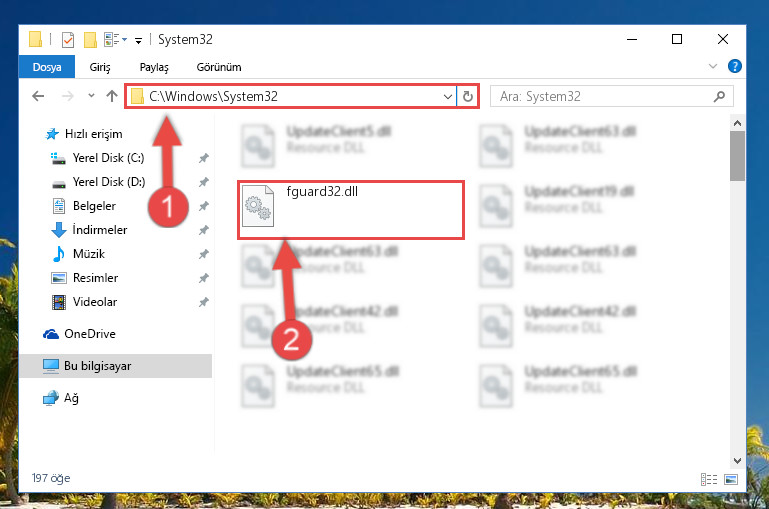Screen dimensions: 769x509
Task: Go up one folder level
Action: (x=112, y=96)
